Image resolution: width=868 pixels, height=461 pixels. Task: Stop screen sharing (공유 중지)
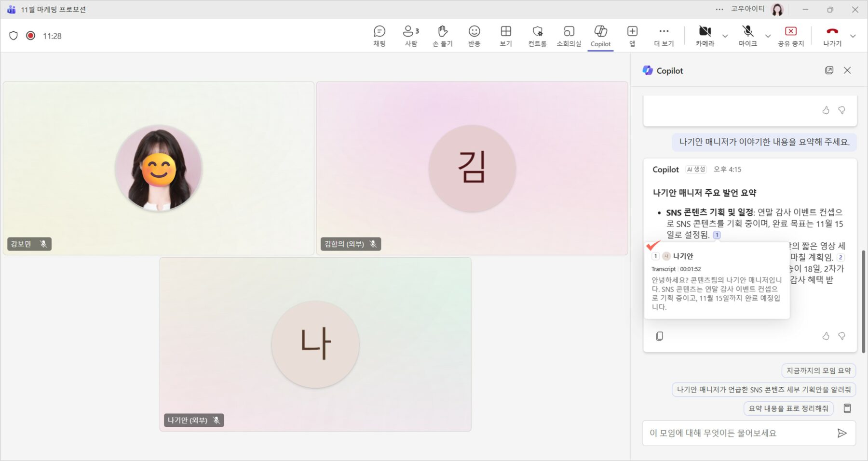click(790, 36)
